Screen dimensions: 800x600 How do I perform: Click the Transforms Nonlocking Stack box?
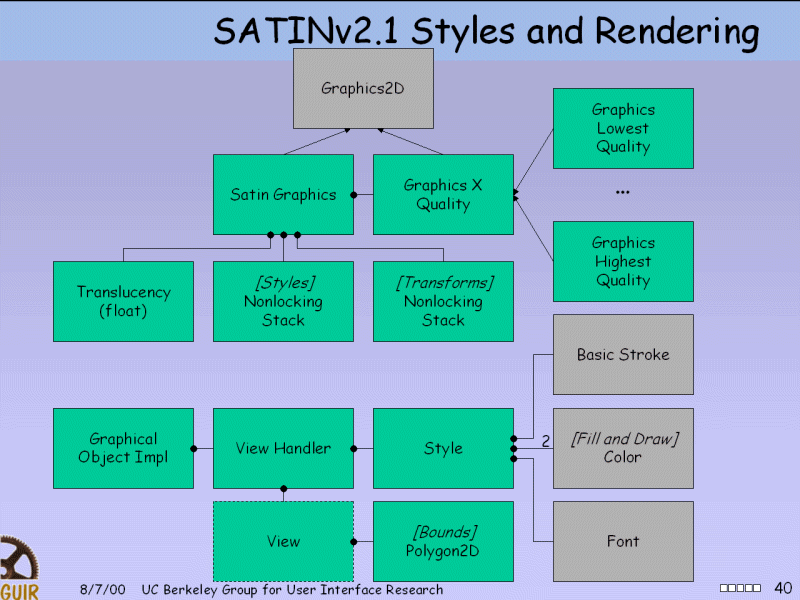[x=443, y=301]
